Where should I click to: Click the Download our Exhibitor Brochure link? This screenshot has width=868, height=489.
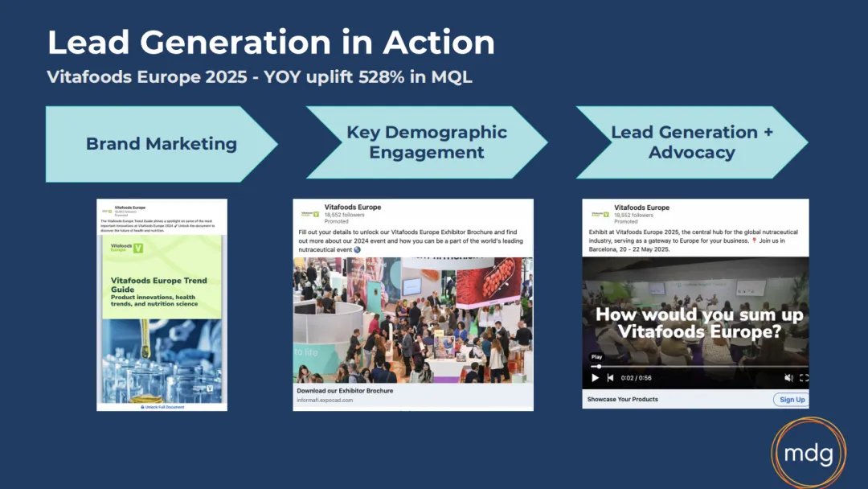click(x=345, y=390)
